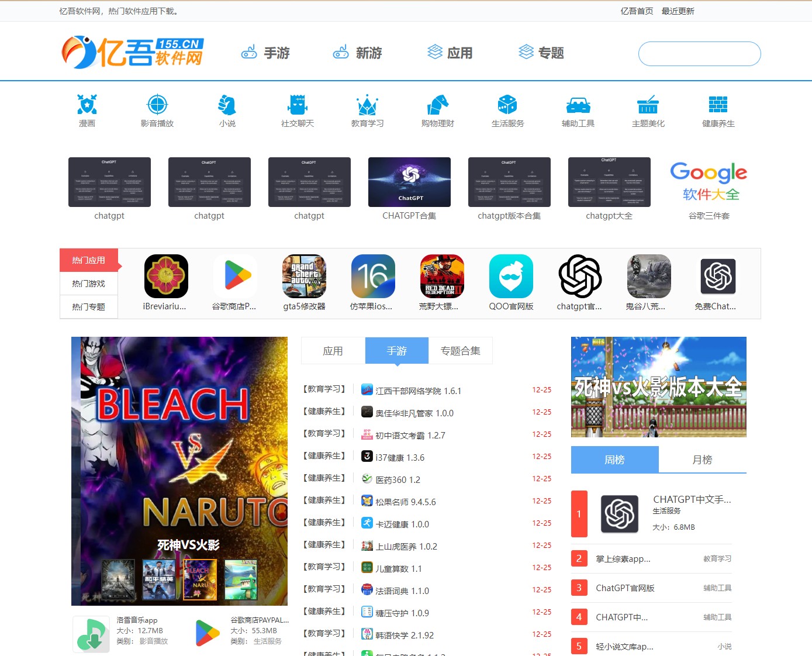Select the 生活服务 dice icon
Image resolution: width=812 pixels, height=656 pixels.
(x=507, y=106)
